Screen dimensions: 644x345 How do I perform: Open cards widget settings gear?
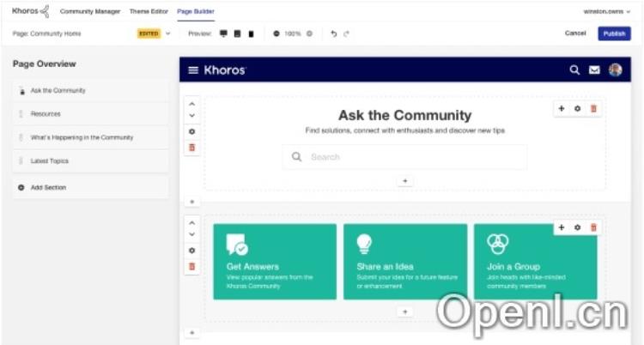pyautogui.click(x=578, y=227)
